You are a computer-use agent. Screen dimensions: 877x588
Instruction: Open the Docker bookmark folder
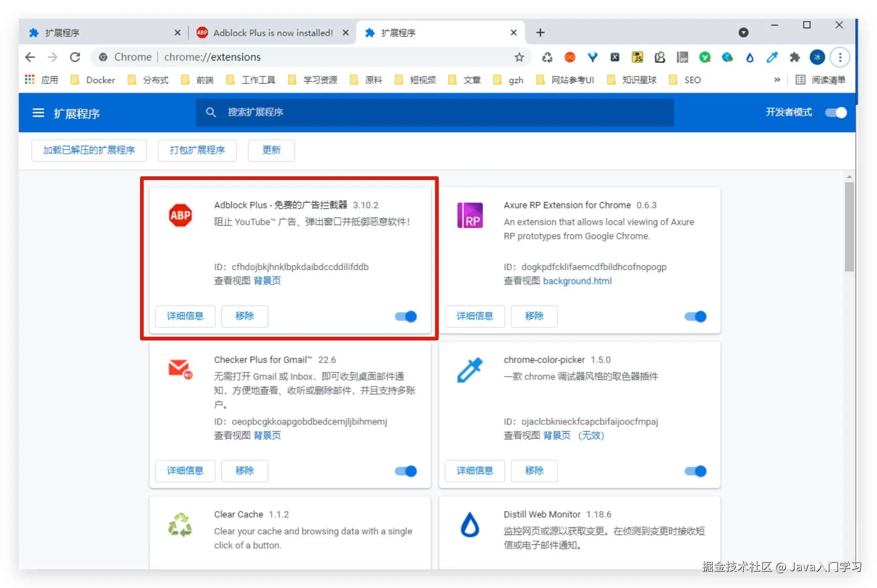93,80
